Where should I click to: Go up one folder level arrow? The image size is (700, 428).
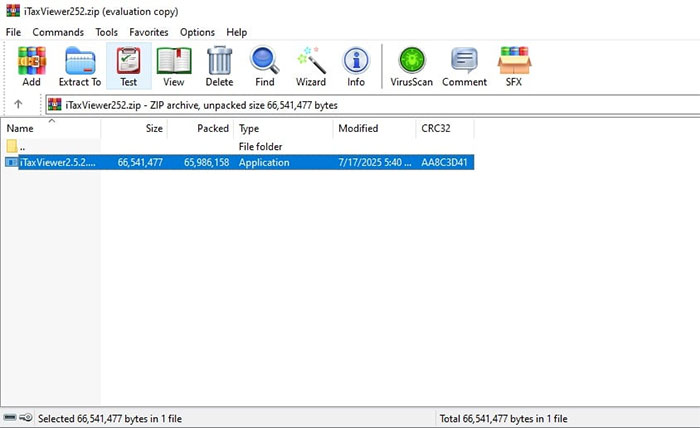click(x=18, y=104)
